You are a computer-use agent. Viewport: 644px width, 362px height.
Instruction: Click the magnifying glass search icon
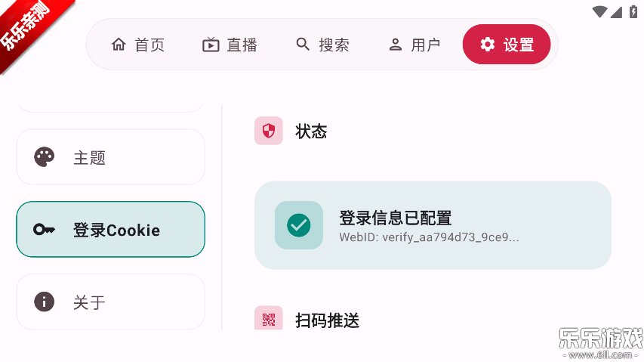[x=303, y=45]
